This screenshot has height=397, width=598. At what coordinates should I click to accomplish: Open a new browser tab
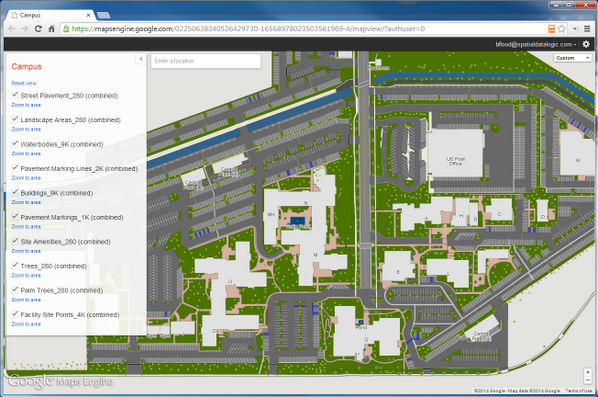pos(103,15)
